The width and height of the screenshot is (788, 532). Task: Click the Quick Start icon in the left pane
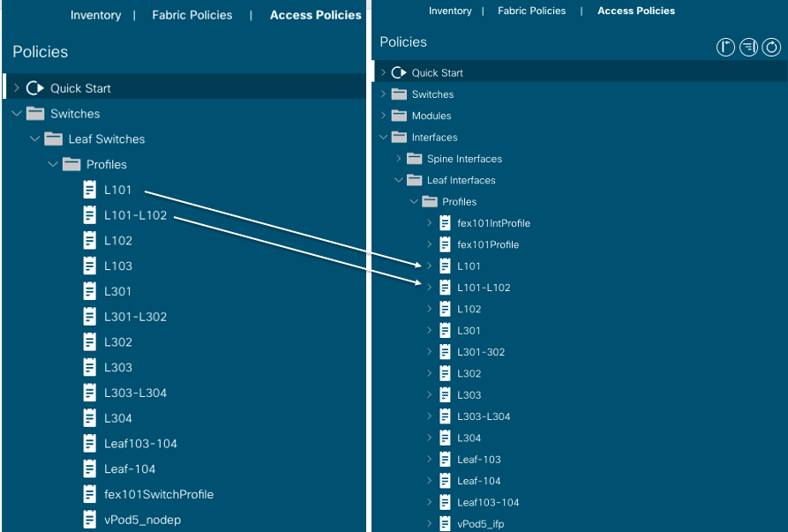(x=33, y=87)
